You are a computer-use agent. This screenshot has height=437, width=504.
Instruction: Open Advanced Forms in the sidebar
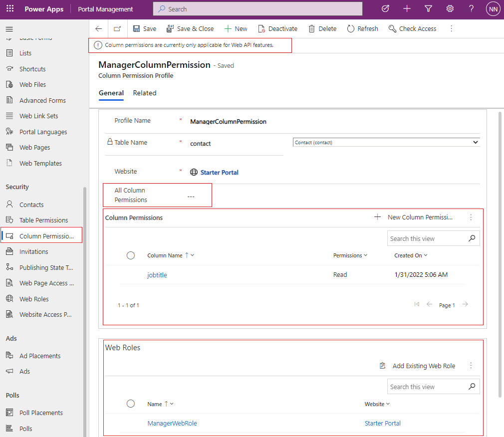pyautogui.click(x=42, y=100)
